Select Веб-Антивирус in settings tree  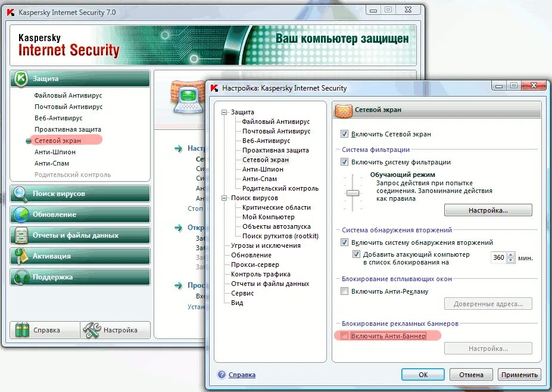(x=266, y=141)
